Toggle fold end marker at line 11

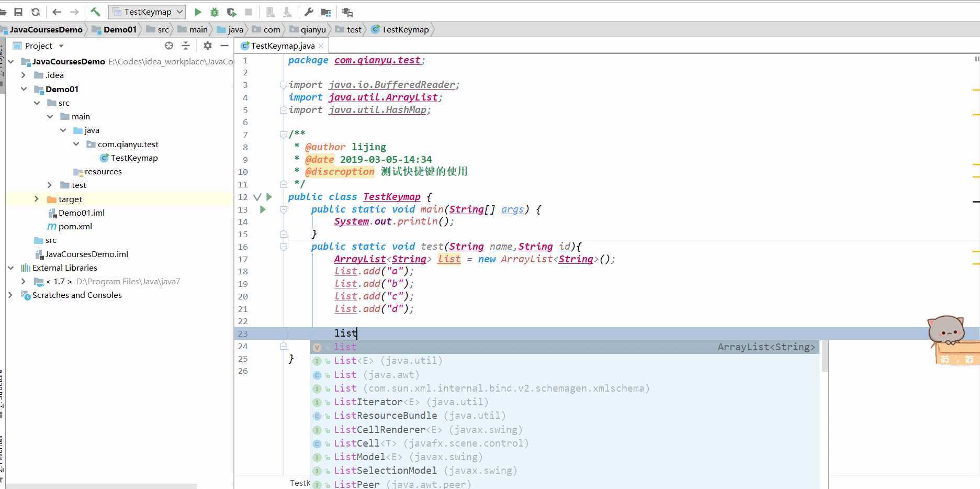[x=284, y=184]
